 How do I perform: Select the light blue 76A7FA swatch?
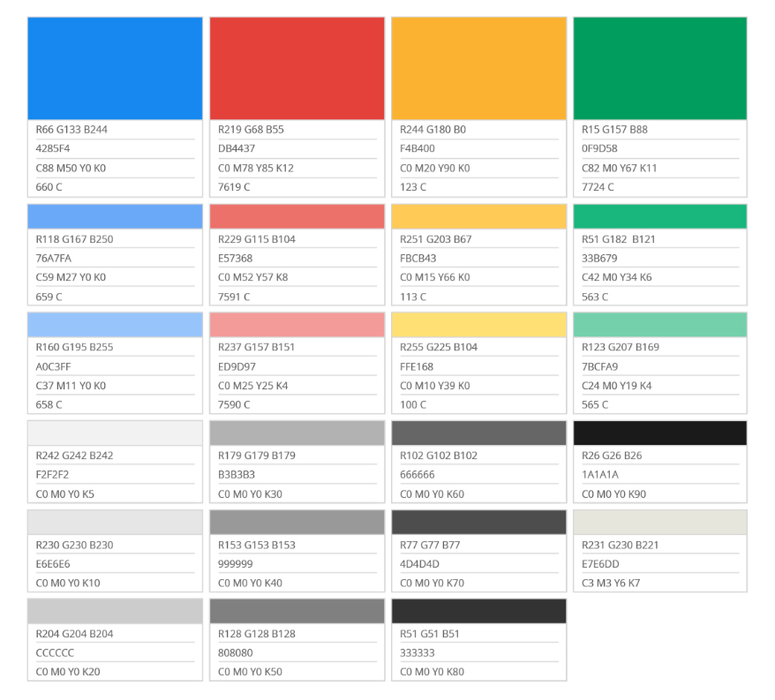[x=115, y=216]
